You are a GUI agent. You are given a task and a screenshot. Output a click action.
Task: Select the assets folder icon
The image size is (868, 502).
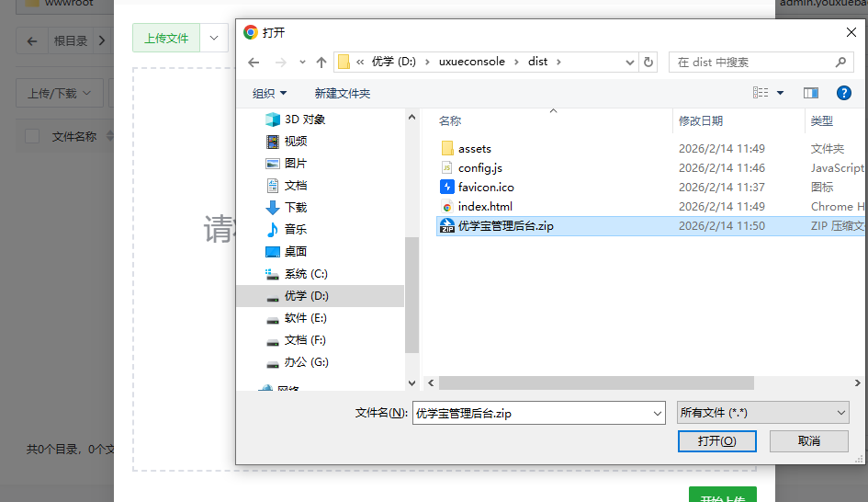click(x=447, y=149)
